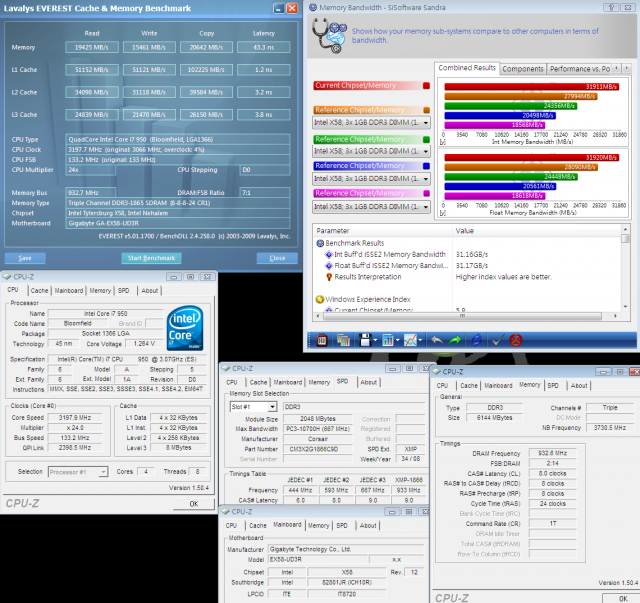The width and height of the screenshot is (640, 603).
Task: Click the vertical scrollbar down arrow in Sandra list
Action: (625, 307)
